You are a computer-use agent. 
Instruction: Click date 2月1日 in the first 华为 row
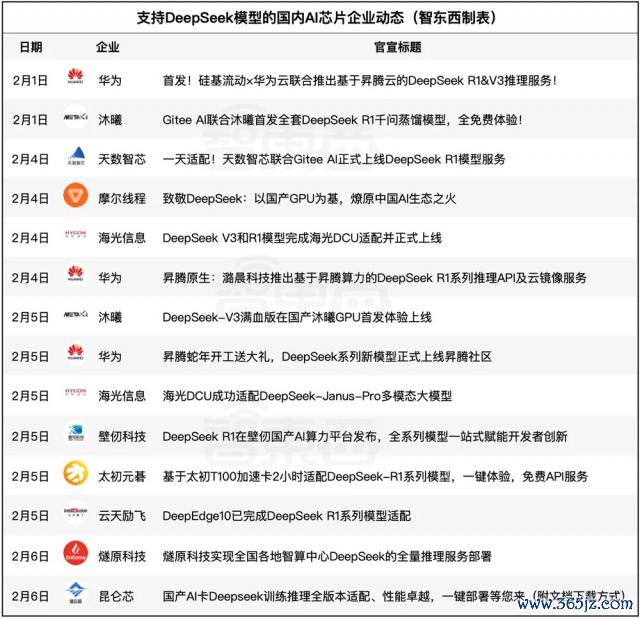tap(30, 80)
